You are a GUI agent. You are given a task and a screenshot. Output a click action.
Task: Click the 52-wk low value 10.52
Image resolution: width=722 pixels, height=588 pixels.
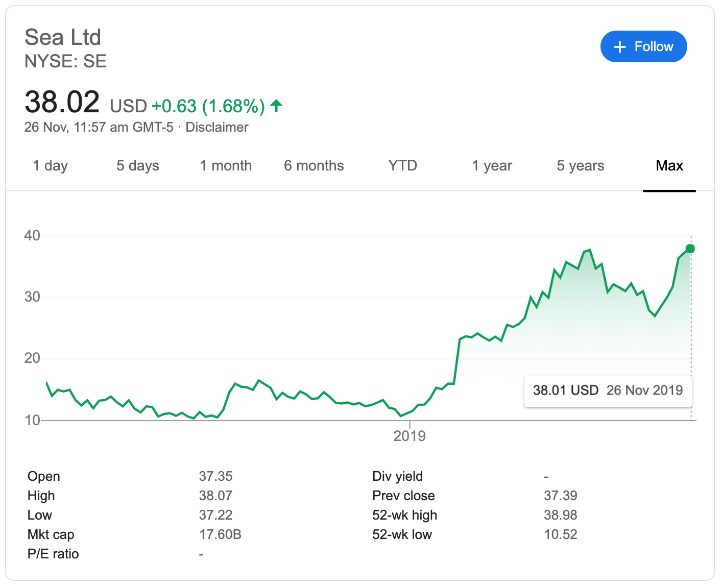coord(561,534)
